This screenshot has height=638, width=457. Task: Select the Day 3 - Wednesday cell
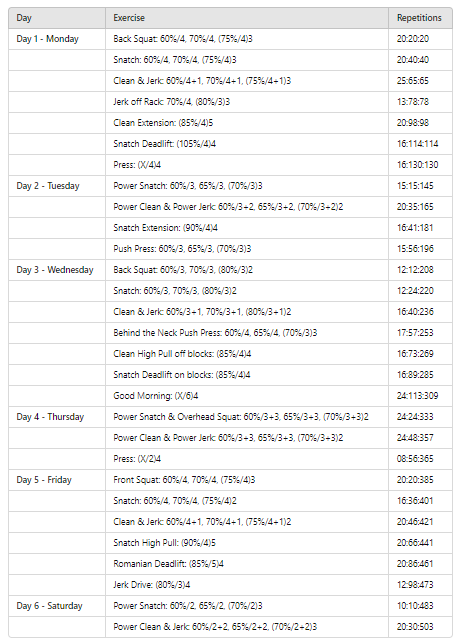pyautogui.click(x=57, y=270)
